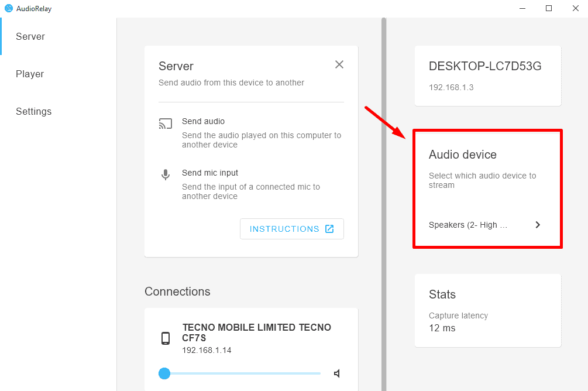Click the Audio device card title
This screenshot has height=391, width=588.
462,155
